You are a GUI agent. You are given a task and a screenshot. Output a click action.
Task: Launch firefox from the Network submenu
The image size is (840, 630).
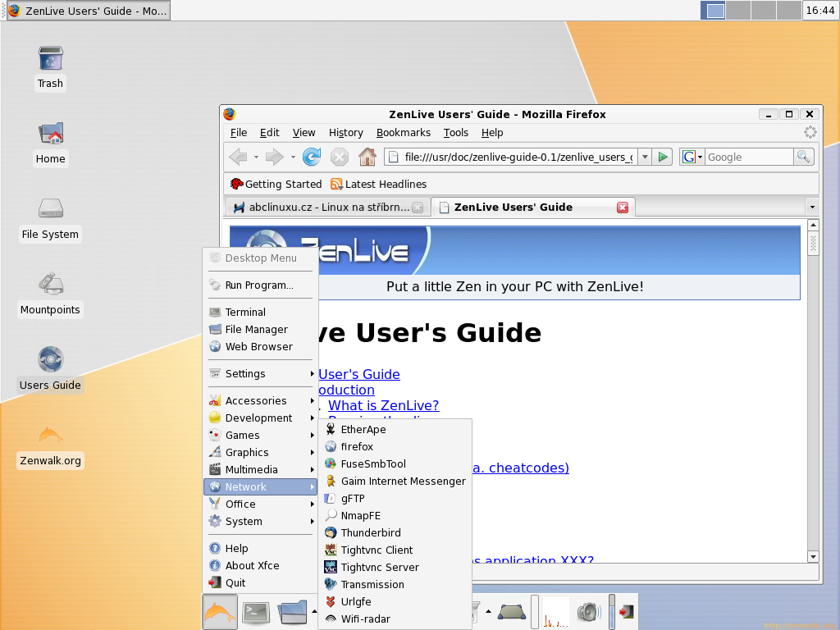(x=395, y=447)
